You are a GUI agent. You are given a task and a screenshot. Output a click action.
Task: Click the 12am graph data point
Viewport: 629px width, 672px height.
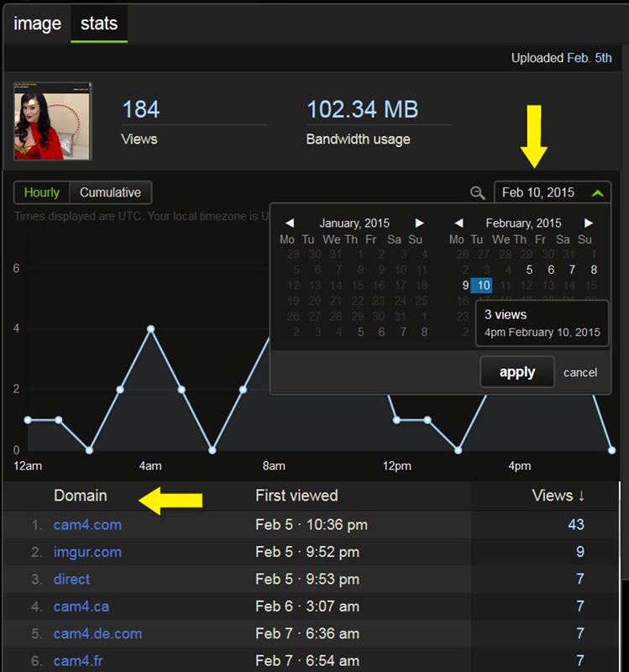coord(28,420)
